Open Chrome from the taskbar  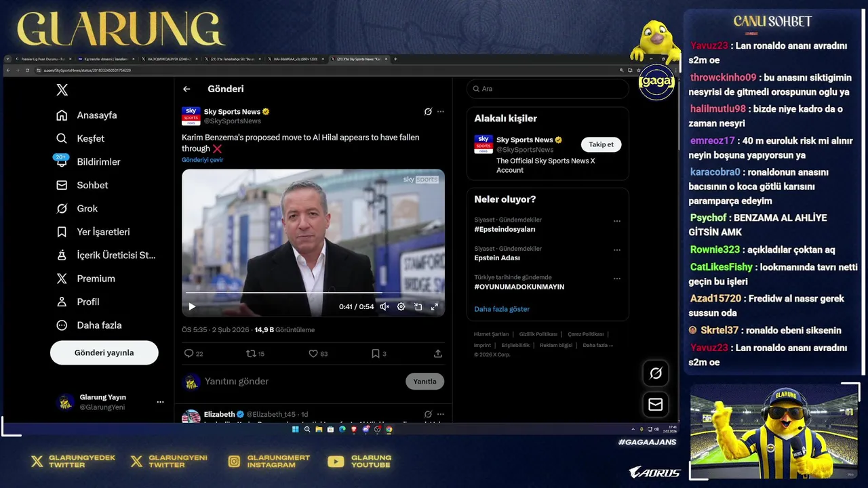[389, 429]
